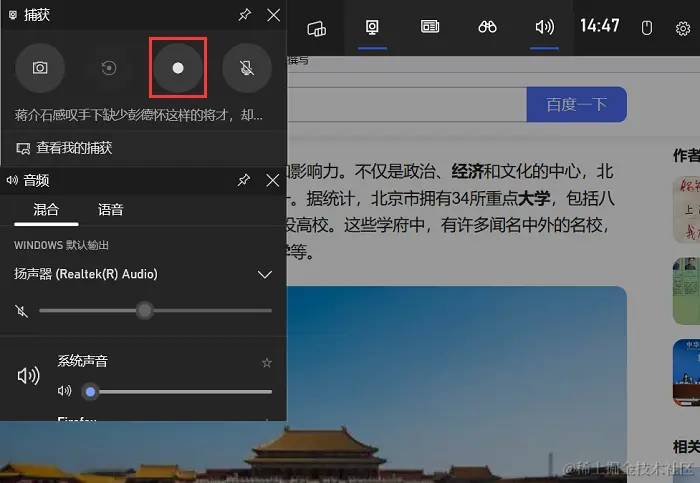This screenshot has width=700, height=483.
Task: Toggle microphone while recording
Action: [247, 68]
